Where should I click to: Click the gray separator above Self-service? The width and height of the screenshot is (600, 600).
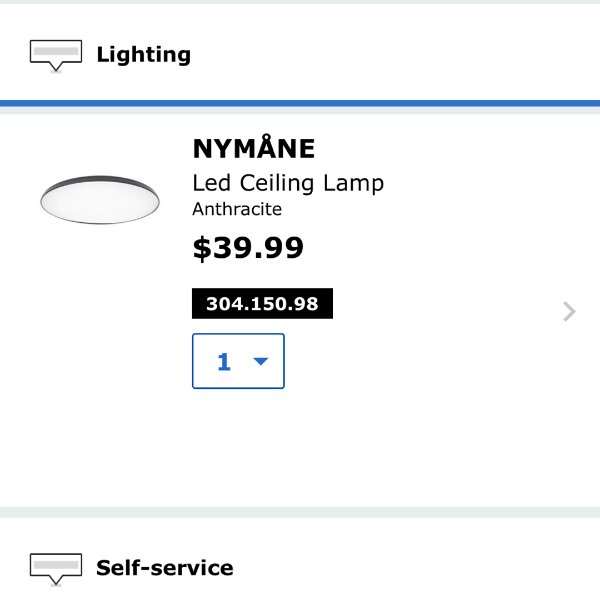tap(300, 512)
